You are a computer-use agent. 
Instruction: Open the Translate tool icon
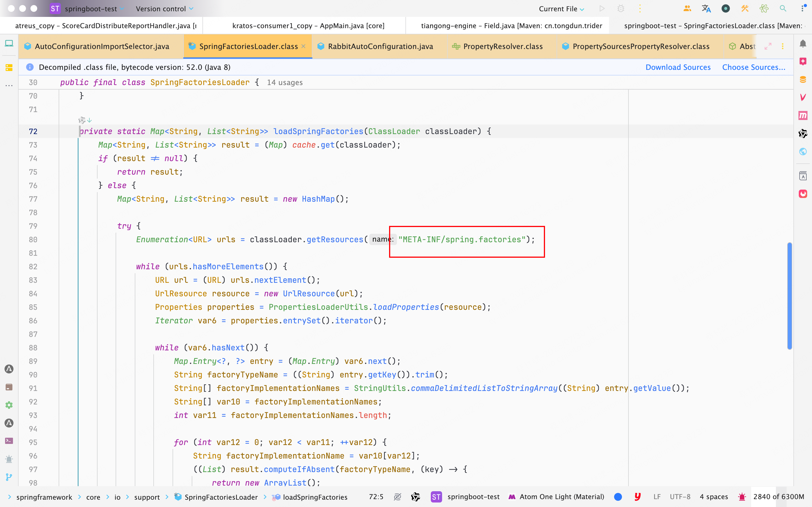(706, 9)
